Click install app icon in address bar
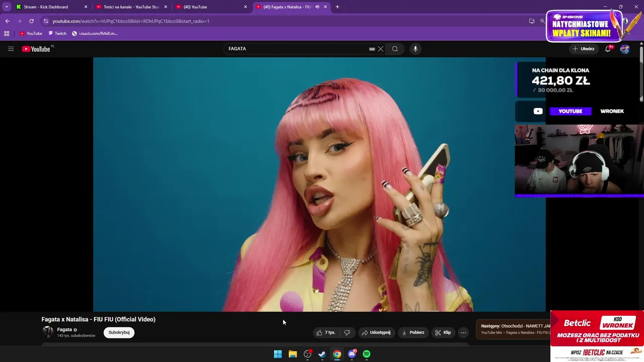Screen dimensions: 644x362 point(532,21)
